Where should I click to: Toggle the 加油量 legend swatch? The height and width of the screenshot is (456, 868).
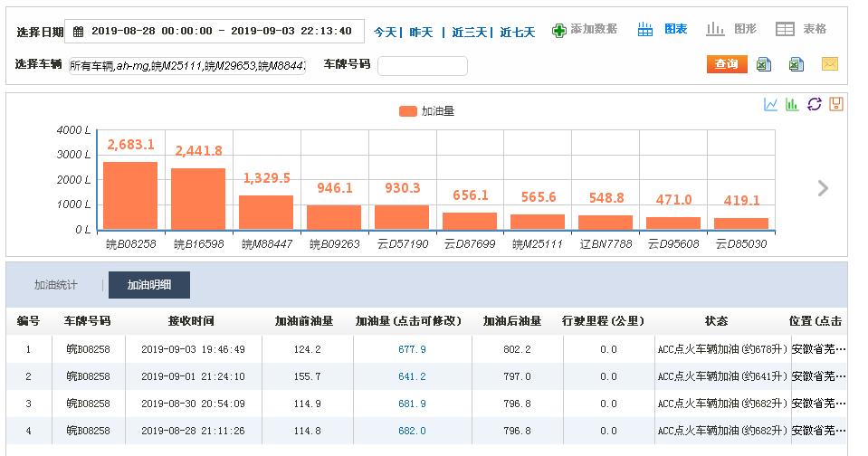(x=408, y=111)
